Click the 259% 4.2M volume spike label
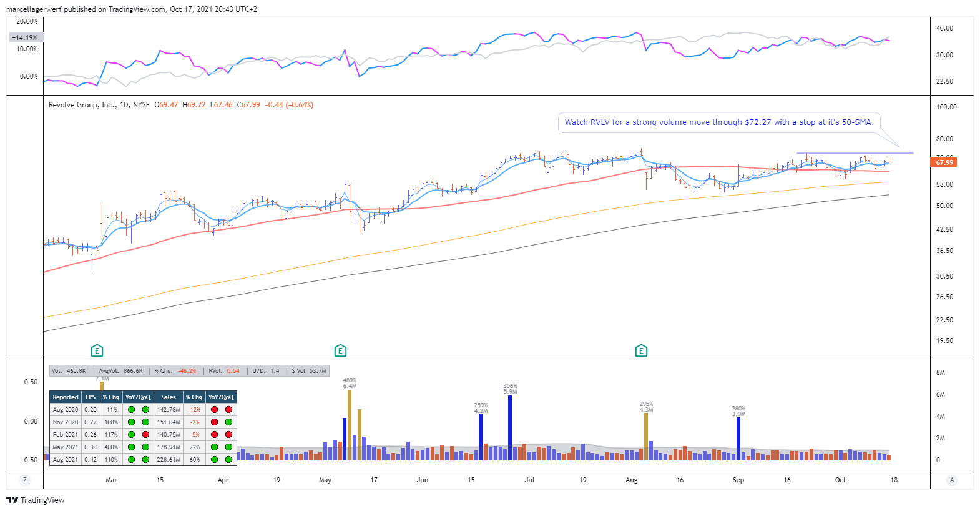Screen dimensions: 980x511 click(x=481, y=408)
